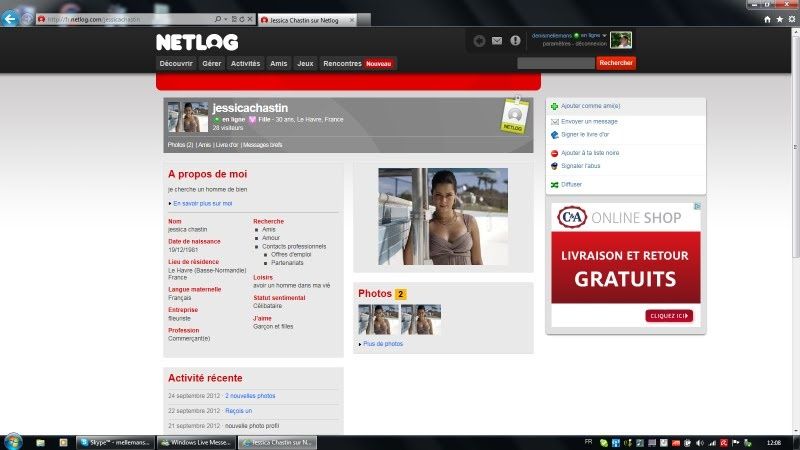
Task: Open the online status dropdown arrow in header
Action: pos(605,36)
